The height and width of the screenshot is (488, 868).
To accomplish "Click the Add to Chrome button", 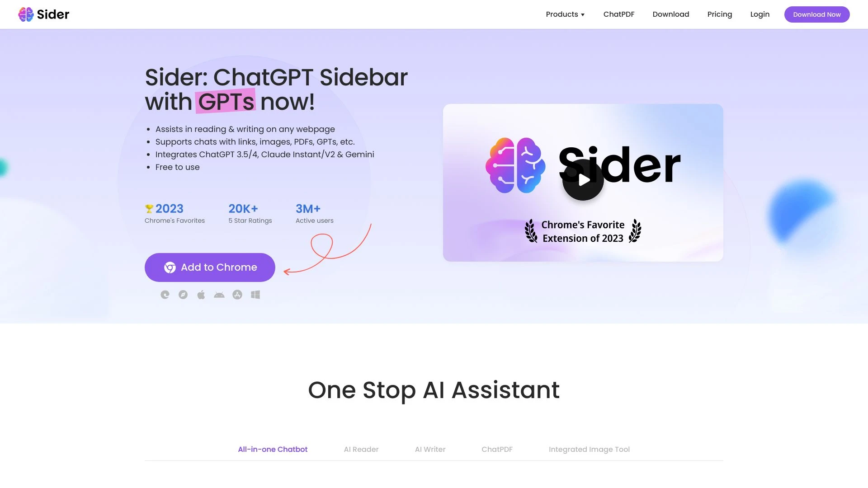I will point(210,267).
